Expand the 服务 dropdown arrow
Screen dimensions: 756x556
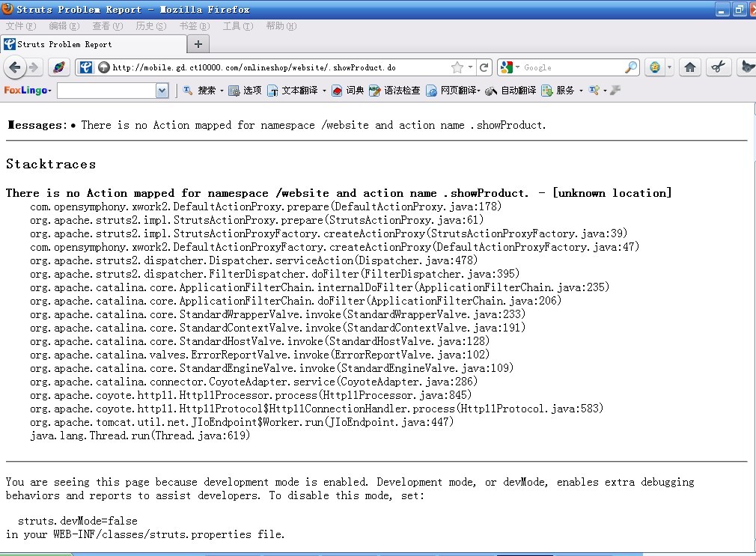tap(581, 91)
